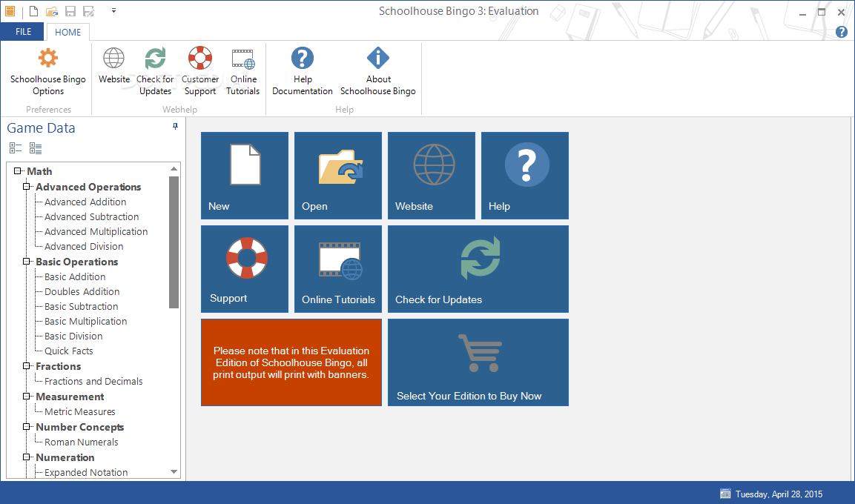
Task: Select Roman Numerals in tree
Action: [x=82, y=442]
